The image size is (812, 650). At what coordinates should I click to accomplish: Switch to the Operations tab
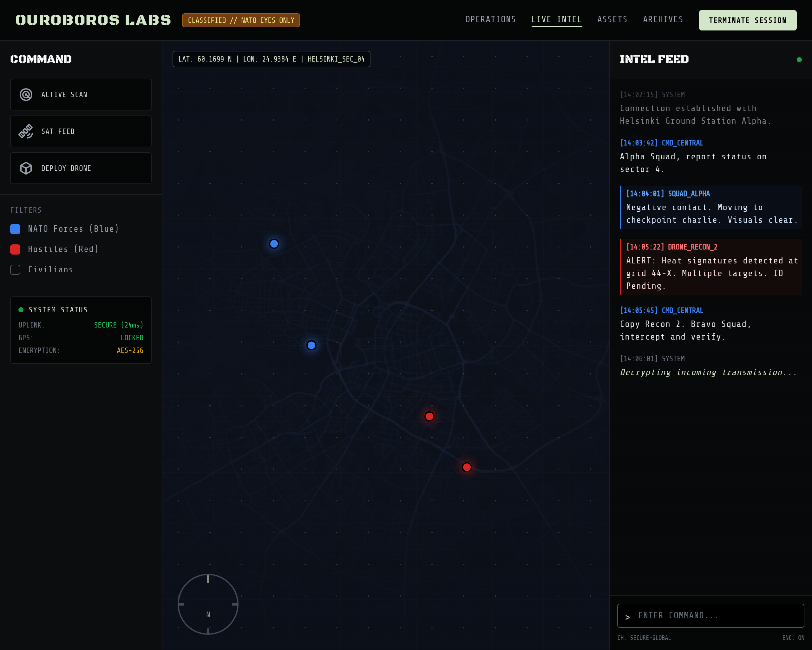coord(490,19)
